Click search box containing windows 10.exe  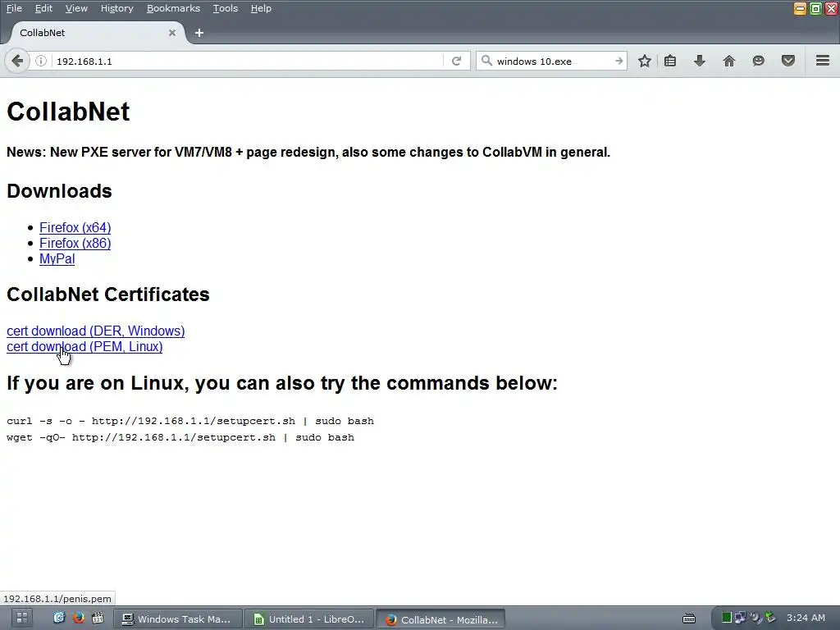coord(552,61)
